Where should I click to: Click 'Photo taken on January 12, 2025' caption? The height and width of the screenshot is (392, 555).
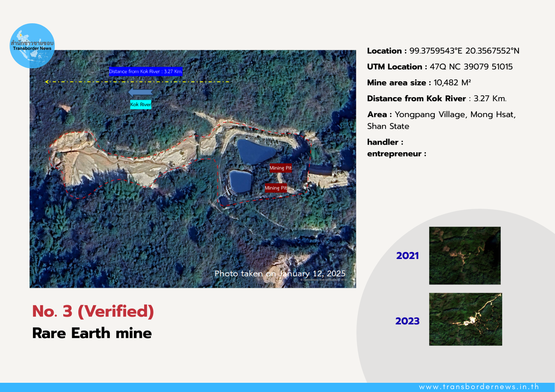coord(280,274)
